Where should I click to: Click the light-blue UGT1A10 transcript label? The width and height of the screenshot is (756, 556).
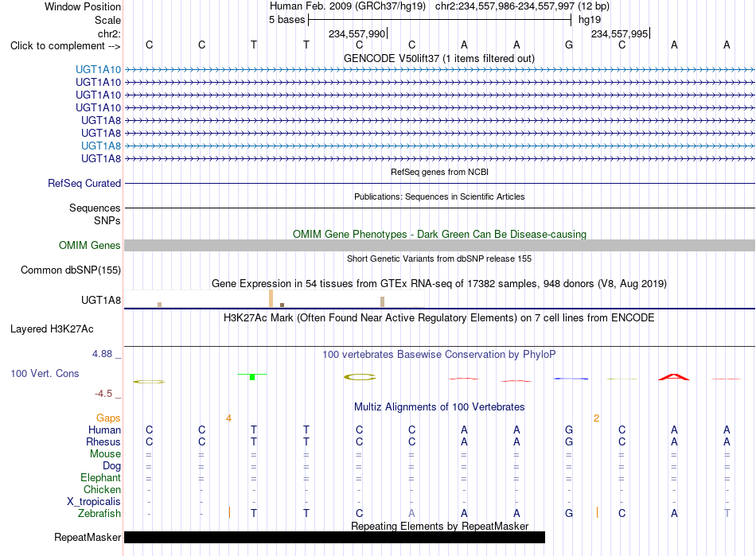pyautogui.click(x=98, y=69)
